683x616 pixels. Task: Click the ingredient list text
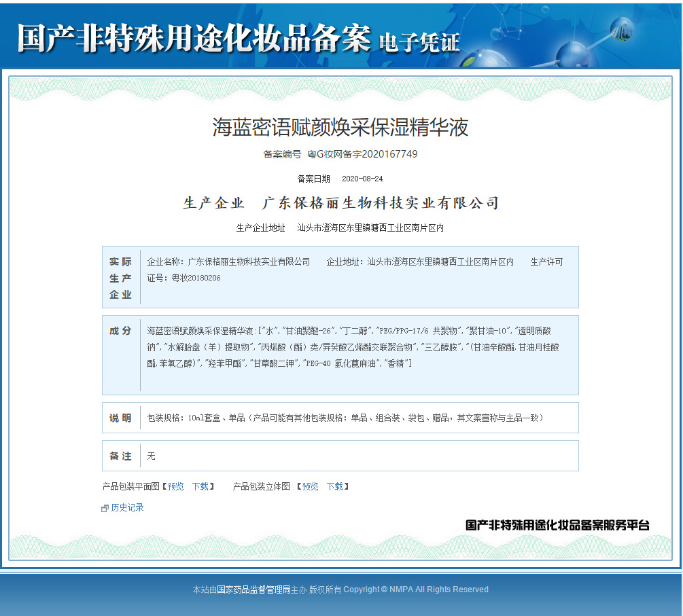tap(353, 347)
